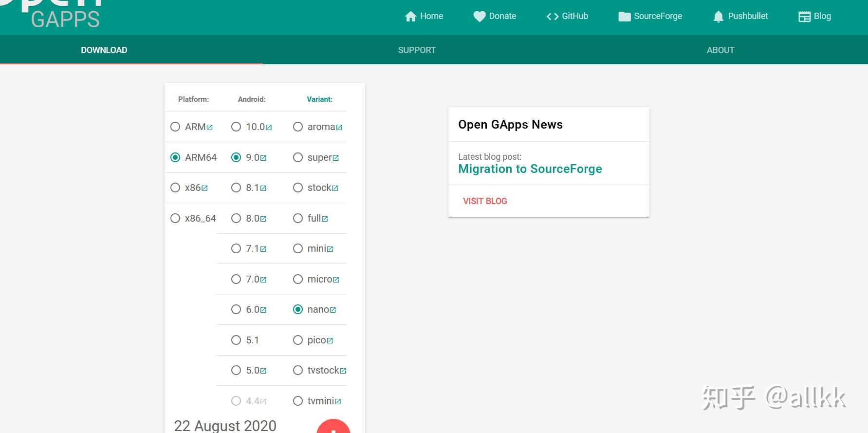Select Android 7.1 radio button
Image resolution: width=868 pixels, height=433 pixels.
click(x=236, y=248)
